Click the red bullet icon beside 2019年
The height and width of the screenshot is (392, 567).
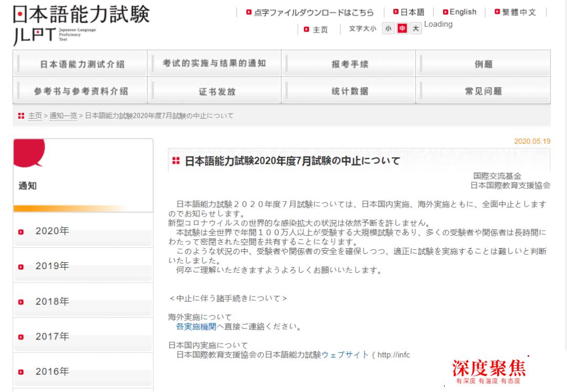pos(21,267)
